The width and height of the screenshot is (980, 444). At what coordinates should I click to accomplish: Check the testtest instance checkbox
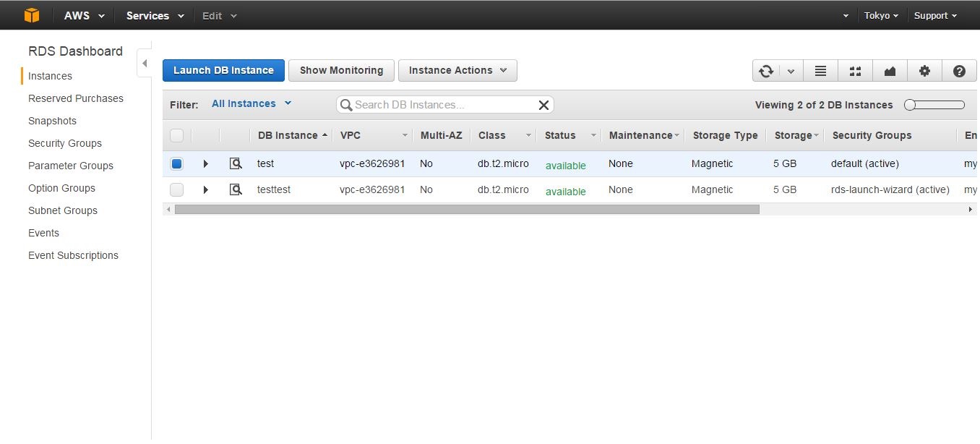[176, 189]
